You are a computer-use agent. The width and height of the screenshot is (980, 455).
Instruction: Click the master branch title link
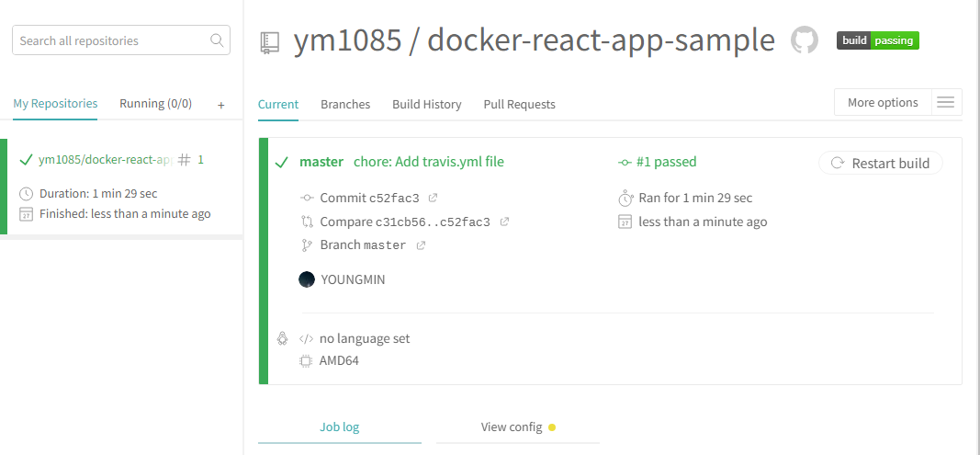(x=321, y=162)
